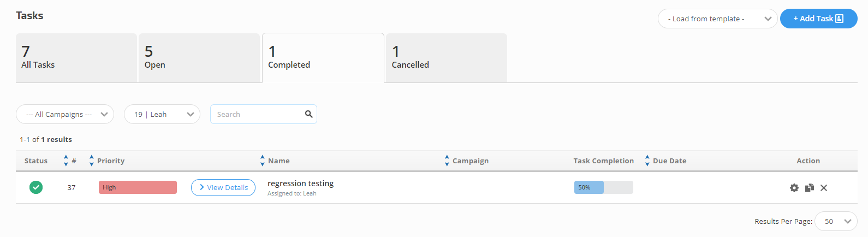
Task: Click the X delete icon in Action column
Action: click(824, 188)
